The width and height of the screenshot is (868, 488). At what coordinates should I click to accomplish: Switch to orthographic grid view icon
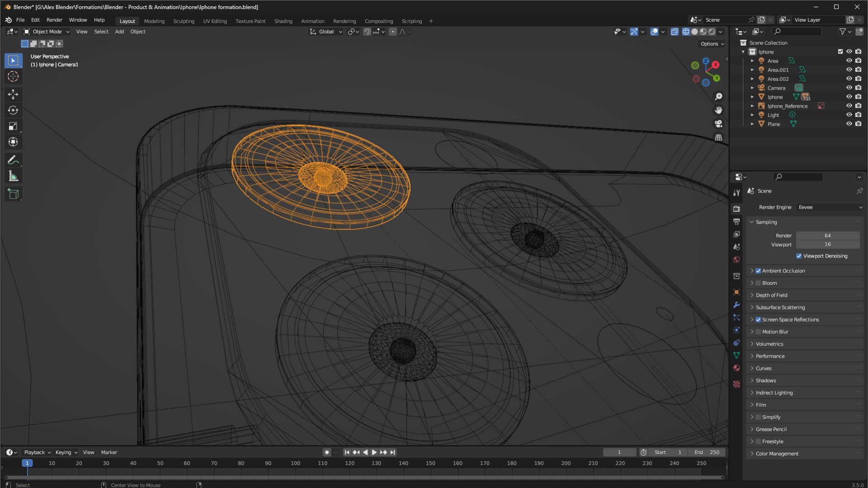718,137
